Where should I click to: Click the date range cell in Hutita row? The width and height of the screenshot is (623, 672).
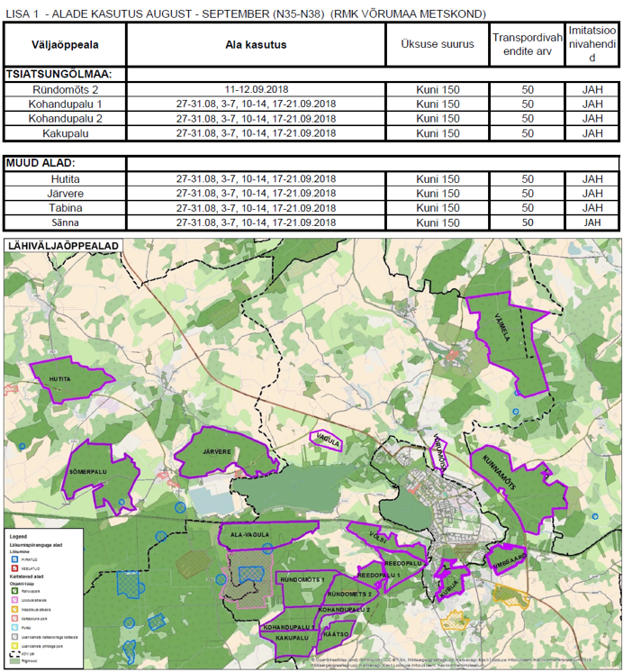tap(256, 178)
